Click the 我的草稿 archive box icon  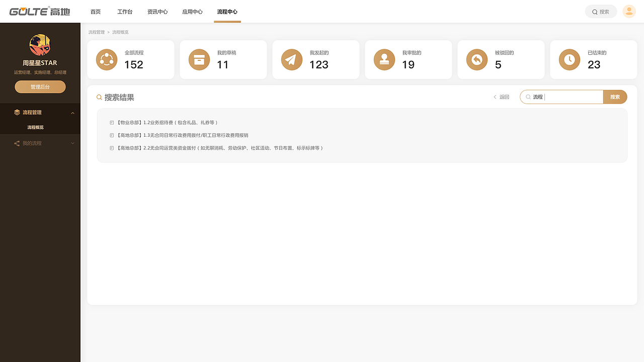click(199, 60)
